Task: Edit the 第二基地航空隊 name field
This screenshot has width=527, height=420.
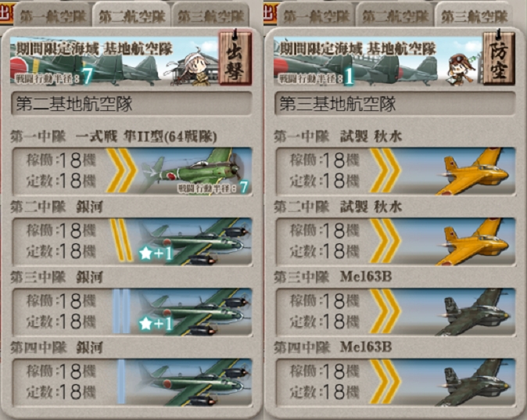Action: (131, 103)
